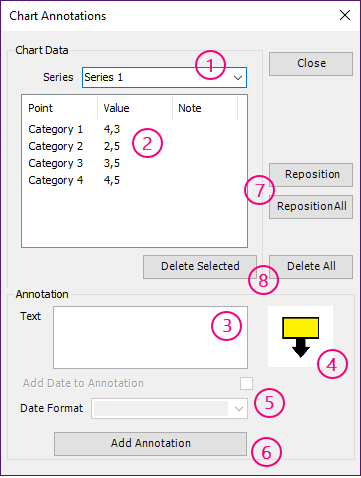Expand the Date Format combo box
The image size is (361, 478).
tap(238, 408)
